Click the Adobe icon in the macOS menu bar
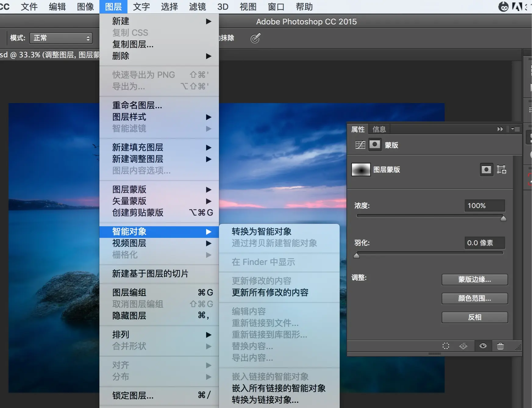The width and height of the screenshot is (532, 408). tap(517, 7)
